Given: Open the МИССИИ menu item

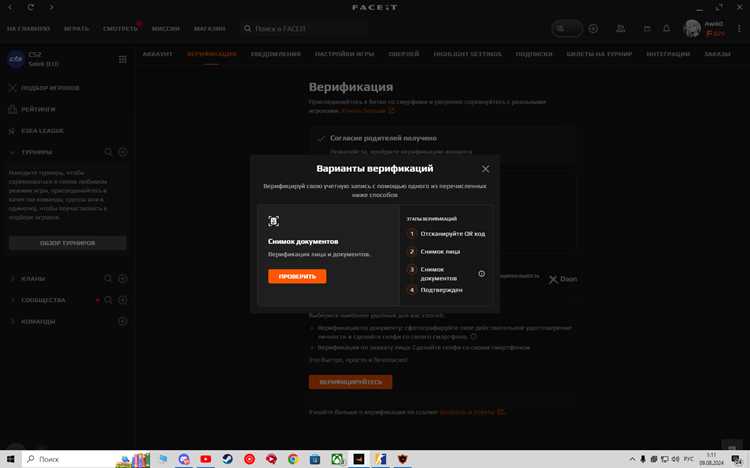Looking at the screenshot, I should pos(165,29).
